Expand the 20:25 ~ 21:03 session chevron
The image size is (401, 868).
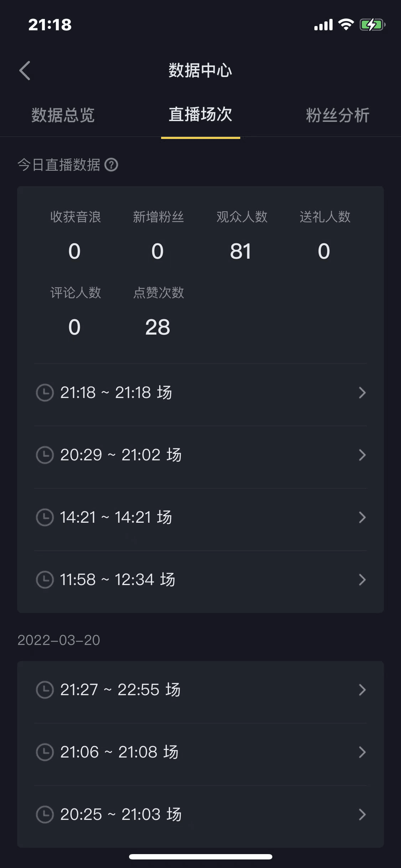click(x=362, y=815)
